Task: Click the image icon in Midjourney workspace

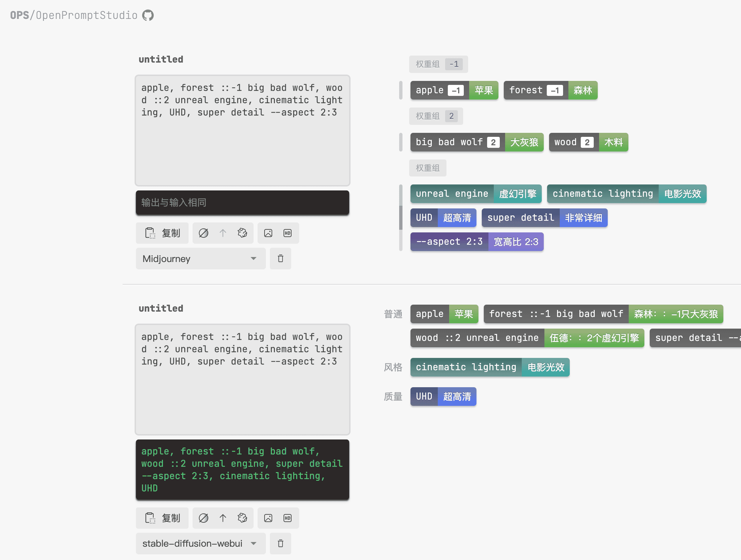Action: coord(268,233)
